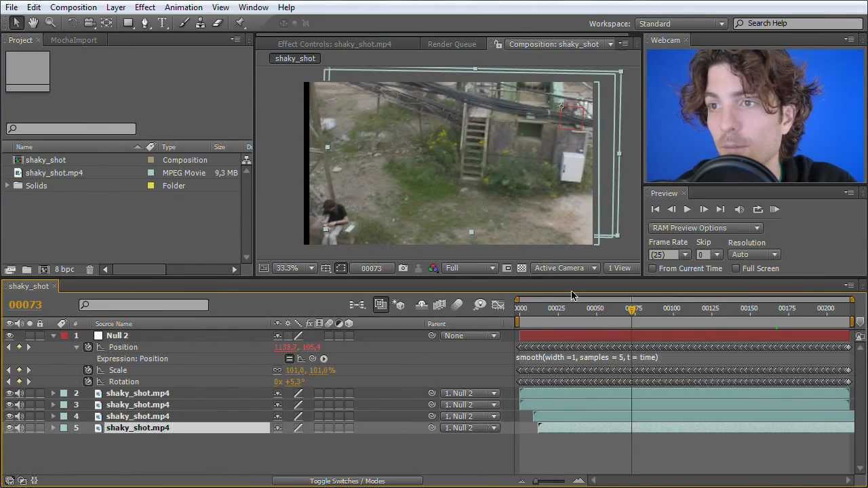This screenshot has height=488, width=868.
Task: Select the Selection arrow tool
Action: [x=16, y=23]
